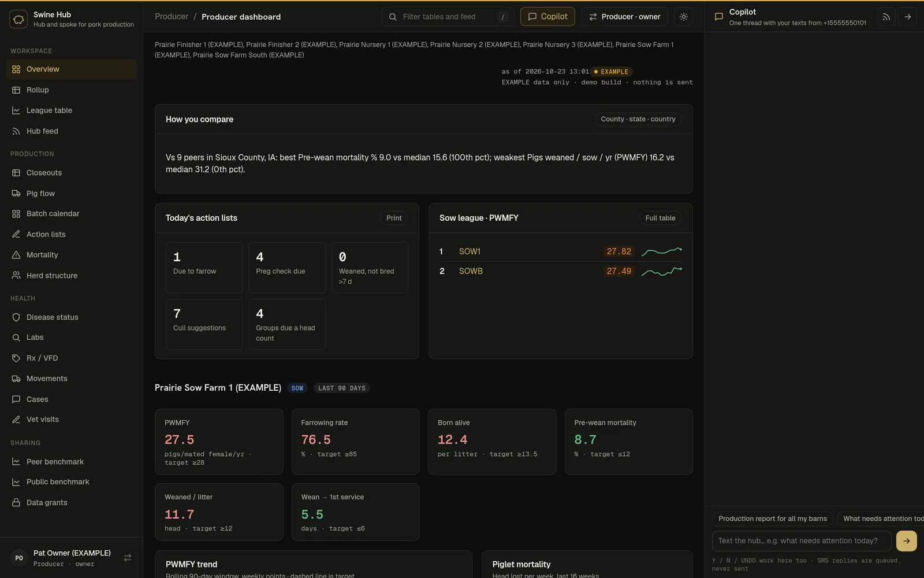Click the Piglet mortality chart heading
This screenshot has width=924, height=578.
coord(521,564)
